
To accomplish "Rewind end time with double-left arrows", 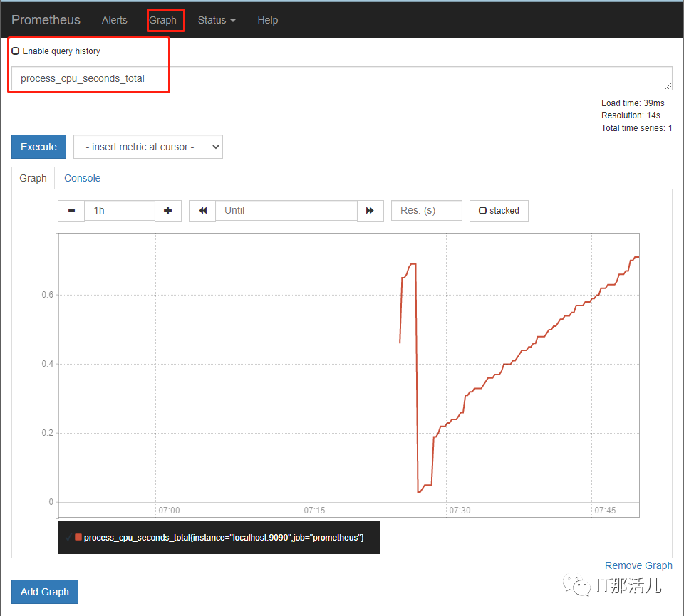I will [202, 211].
